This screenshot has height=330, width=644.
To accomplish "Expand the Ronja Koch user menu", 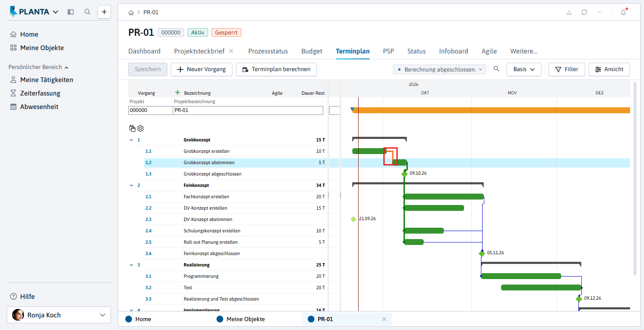I will tap(59, 315).
